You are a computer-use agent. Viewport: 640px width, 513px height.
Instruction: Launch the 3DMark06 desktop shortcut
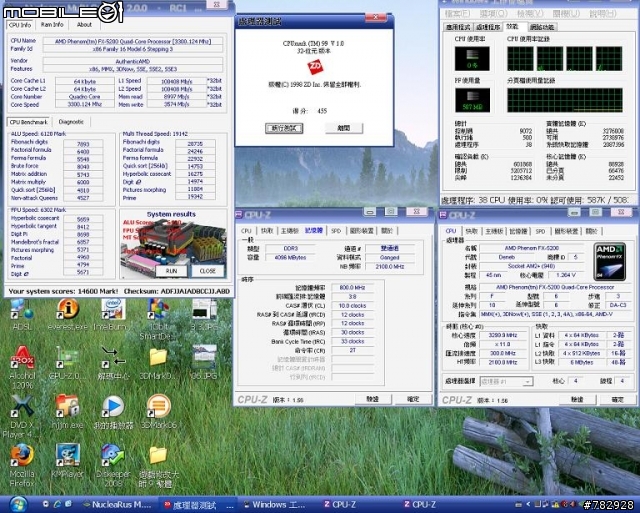[x=158, y=411]
